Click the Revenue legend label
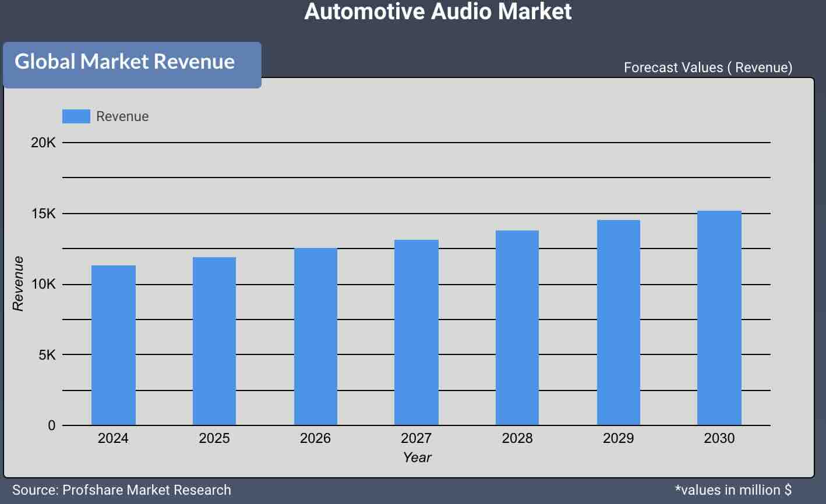Viewport: 826px width, 504px height. (x=122, y=116)
